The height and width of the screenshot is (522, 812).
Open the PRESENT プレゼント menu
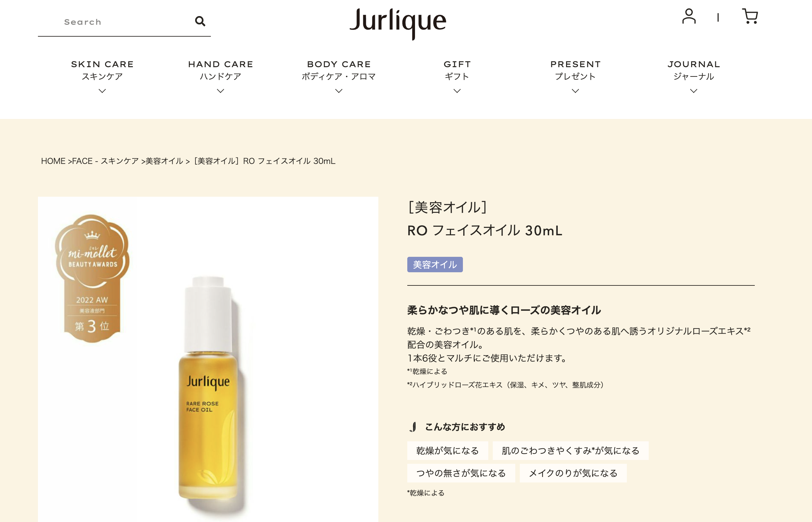click(575, 70)
